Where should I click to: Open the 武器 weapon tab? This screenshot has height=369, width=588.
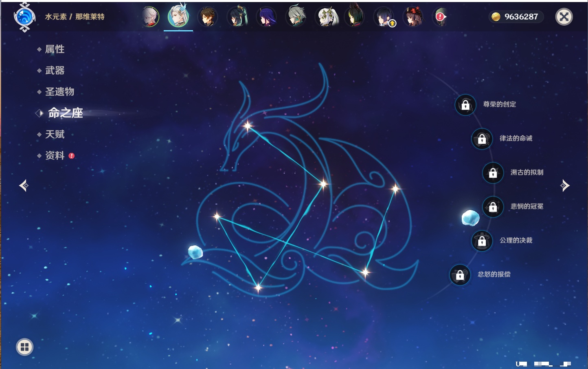pos(55,71)
